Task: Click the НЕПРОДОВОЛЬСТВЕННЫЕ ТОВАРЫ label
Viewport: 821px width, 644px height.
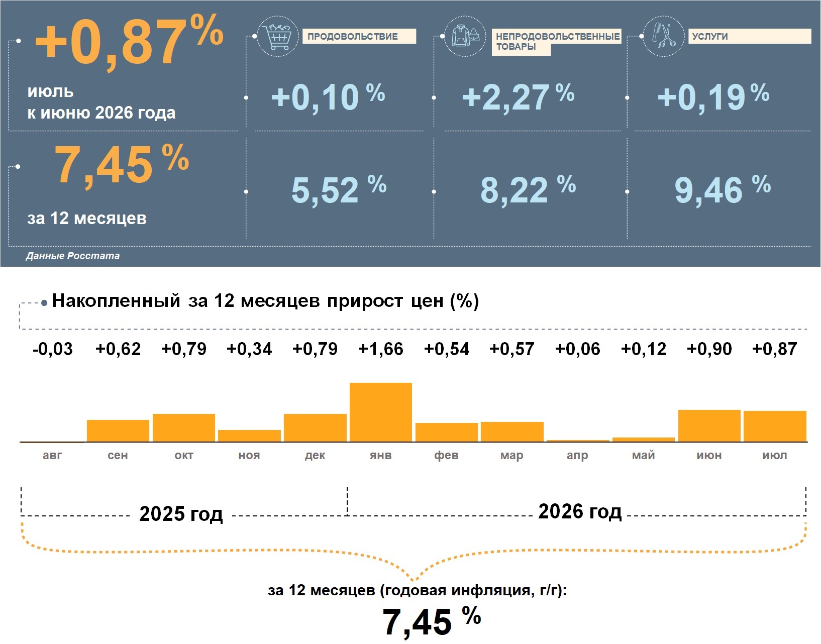Action: click(556, 42)
